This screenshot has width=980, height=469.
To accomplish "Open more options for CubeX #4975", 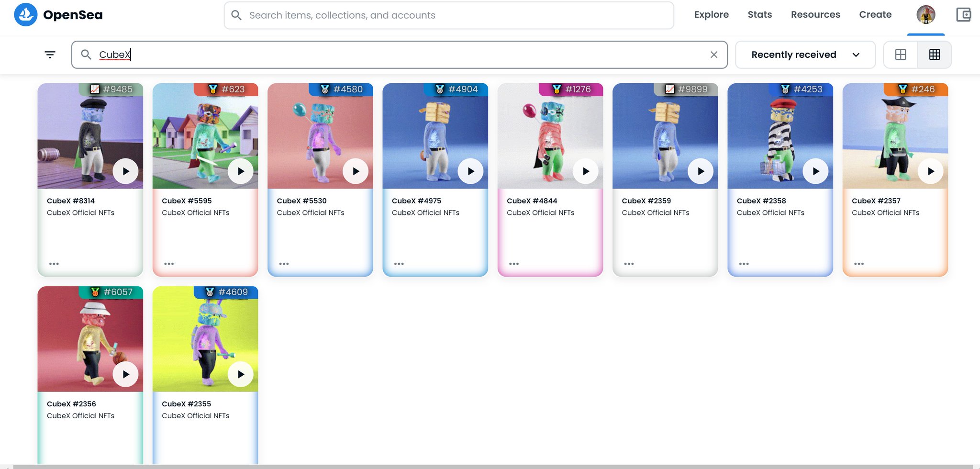I will [399, 264].
